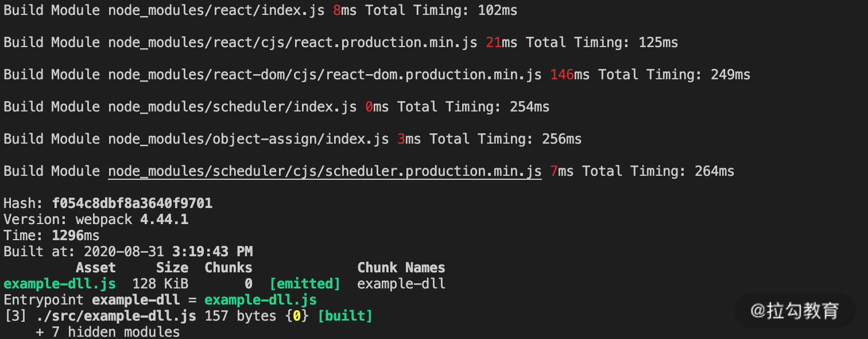Click the node_modules/scheduler/index.js path
Image resolution: width=868 pixels, height=339 pixels.
(232, 107)
